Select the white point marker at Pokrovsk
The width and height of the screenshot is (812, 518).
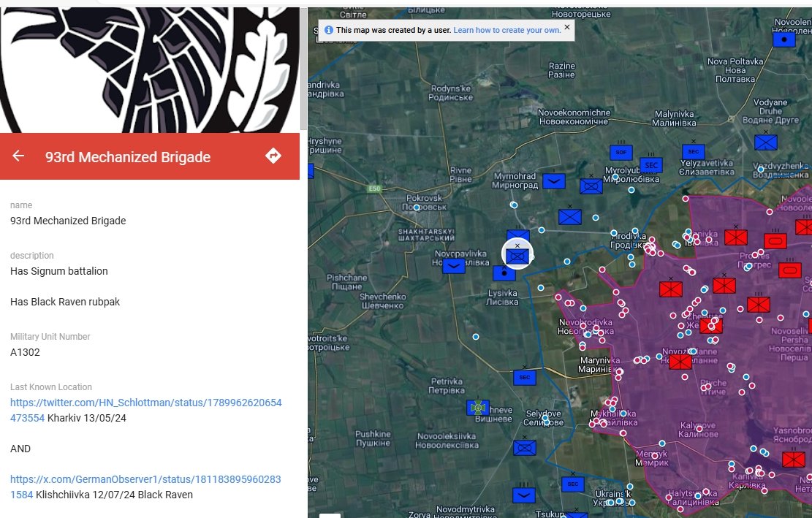coord(417,207)
